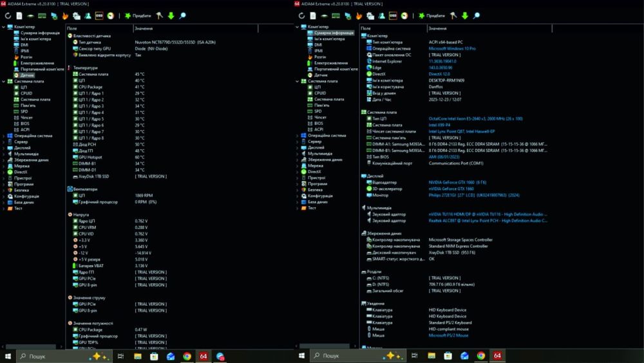Select XrayDisk 1TB SSD (953 ГБ) drive value

(x=452, y=252)
